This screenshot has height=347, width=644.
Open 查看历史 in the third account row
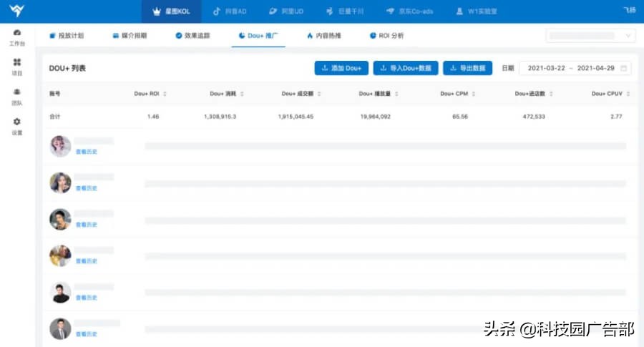87,225
